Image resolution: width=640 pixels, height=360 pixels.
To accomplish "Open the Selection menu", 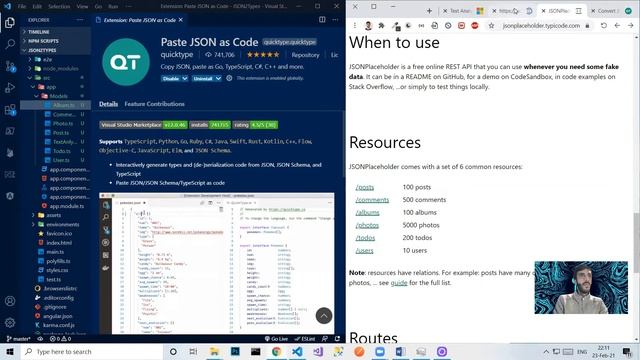I will click(x=59, y=7).
